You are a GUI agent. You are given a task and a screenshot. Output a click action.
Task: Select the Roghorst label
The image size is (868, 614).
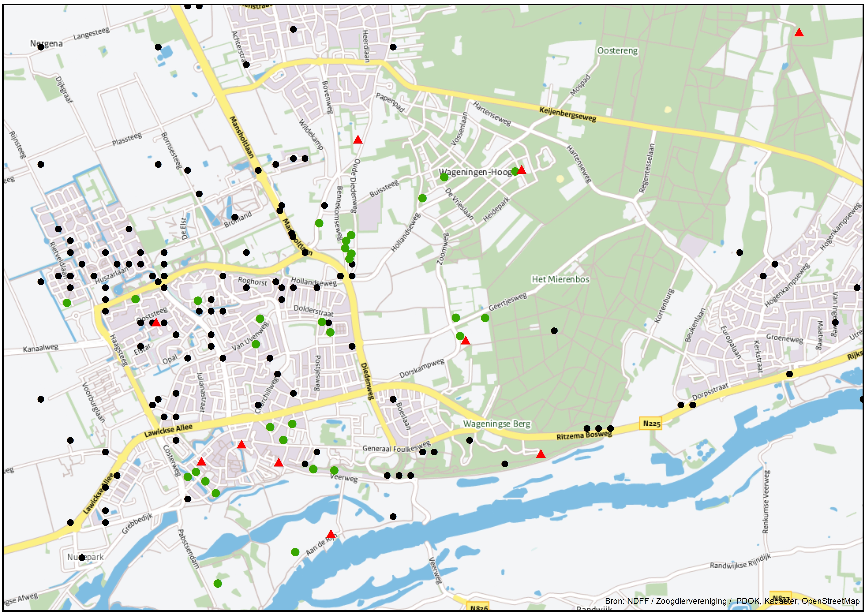tap(252, 281)
